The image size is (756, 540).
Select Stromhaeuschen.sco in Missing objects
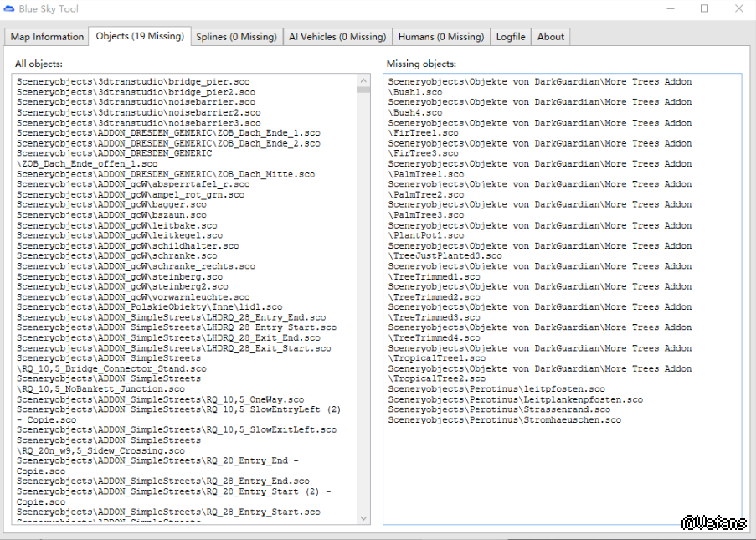[504, 420]
